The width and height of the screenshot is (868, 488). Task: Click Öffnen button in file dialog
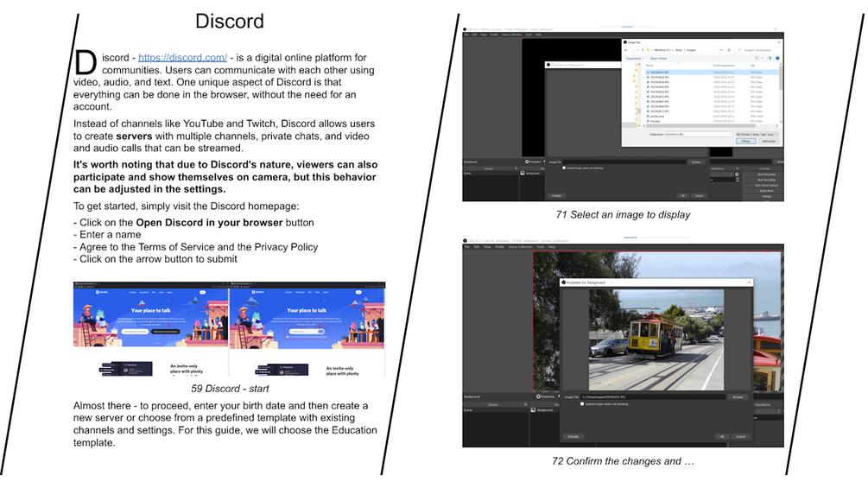pyautogui.click(x=746, y=141)
